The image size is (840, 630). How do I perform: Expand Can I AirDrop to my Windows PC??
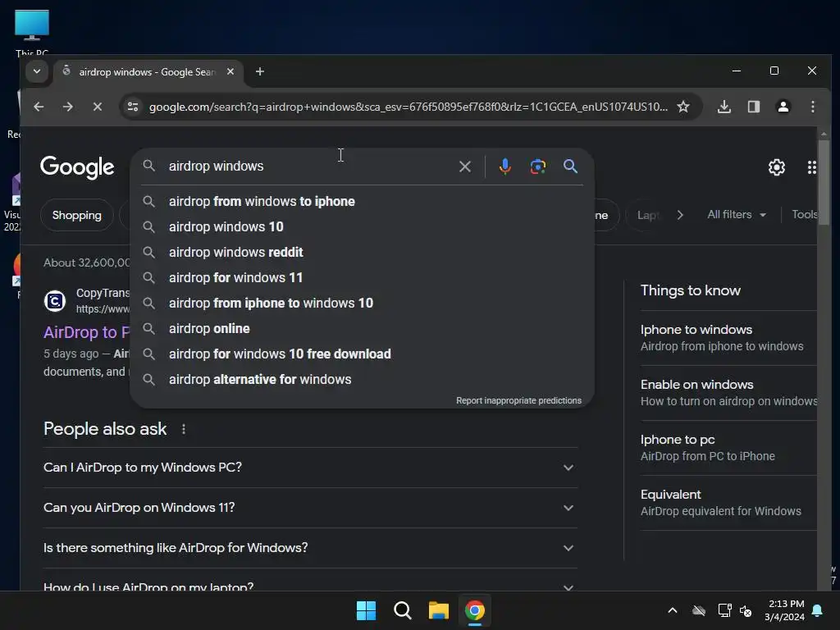(x=310, y=468)
